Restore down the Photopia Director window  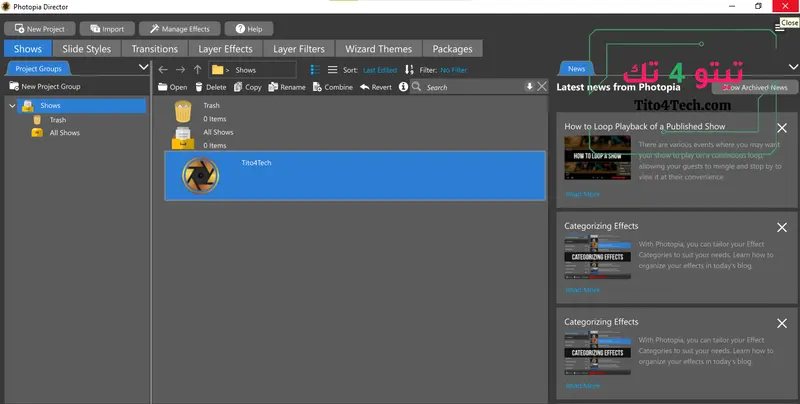(758, 6)
